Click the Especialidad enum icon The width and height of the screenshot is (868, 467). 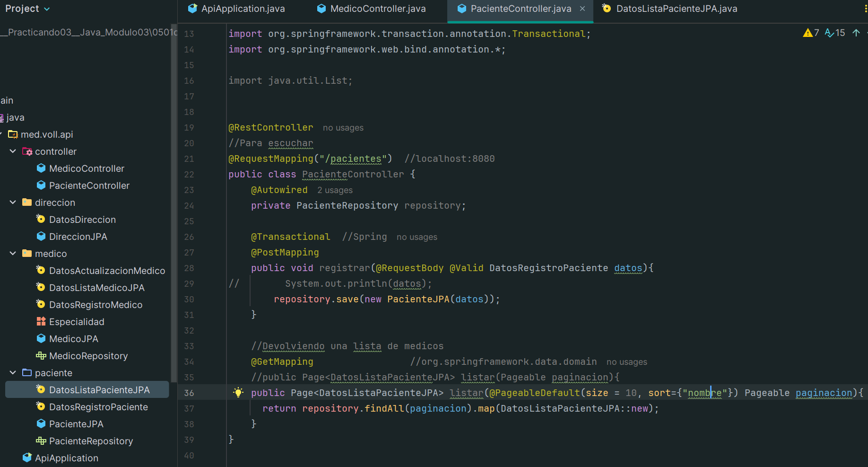pyautogui.click(x=41, y=322)
